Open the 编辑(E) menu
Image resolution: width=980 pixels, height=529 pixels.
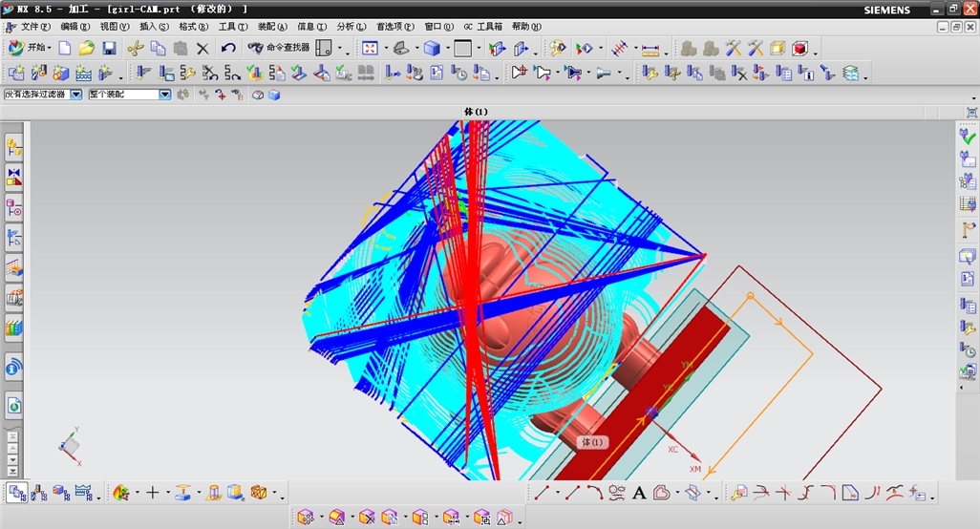tap(75, 27)
